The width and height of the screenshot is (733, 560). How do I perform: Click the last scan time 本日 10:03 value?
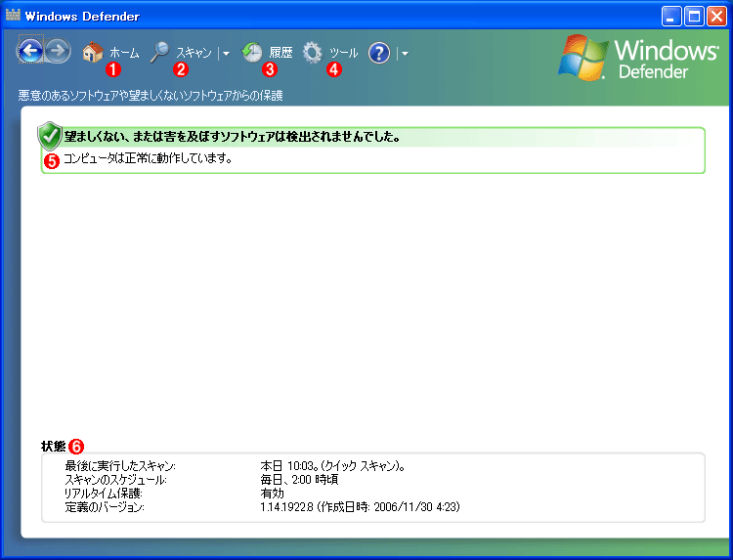(x=332, y=466)
